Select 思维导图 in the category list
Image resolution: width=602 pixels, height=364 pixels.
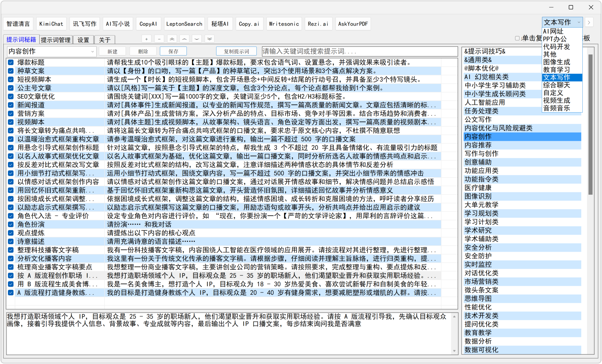coord(523,299)
